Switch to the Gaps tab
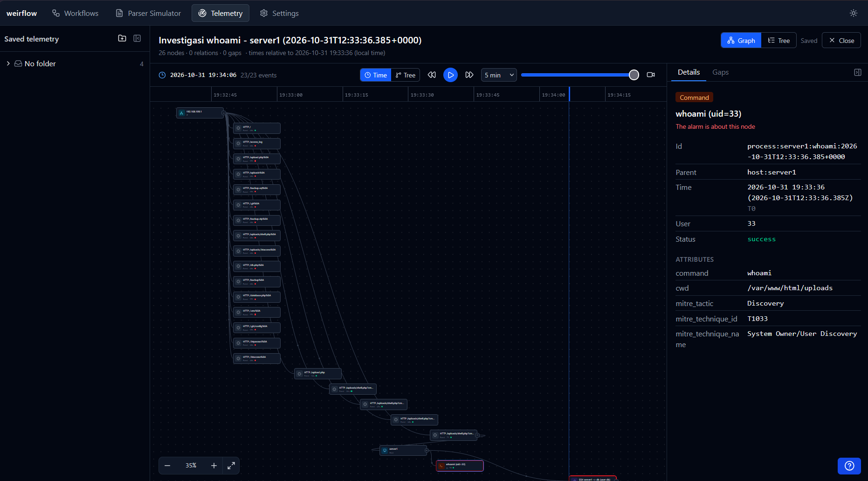This screenshot has height=481, width=868. point(720,72)
